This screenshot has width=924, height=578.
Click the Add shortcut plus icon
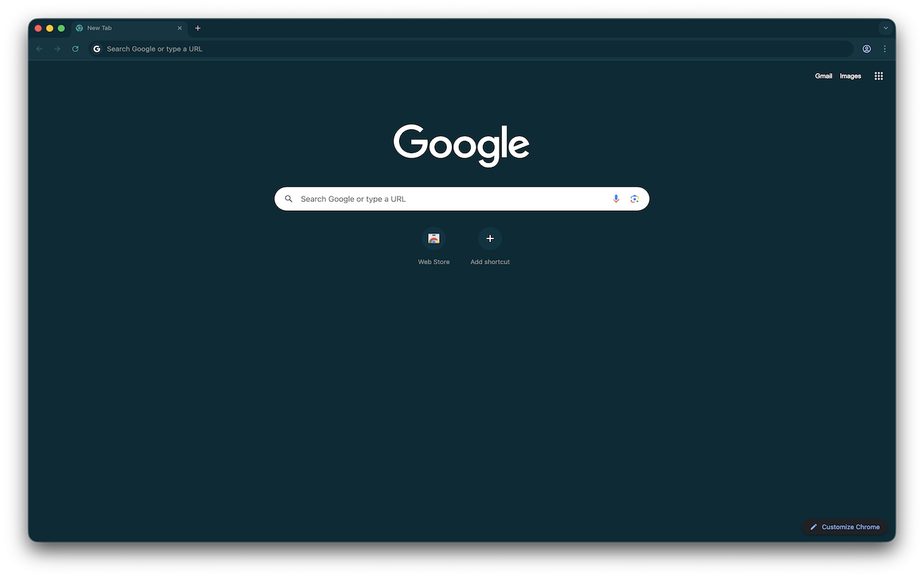(490, 238)
